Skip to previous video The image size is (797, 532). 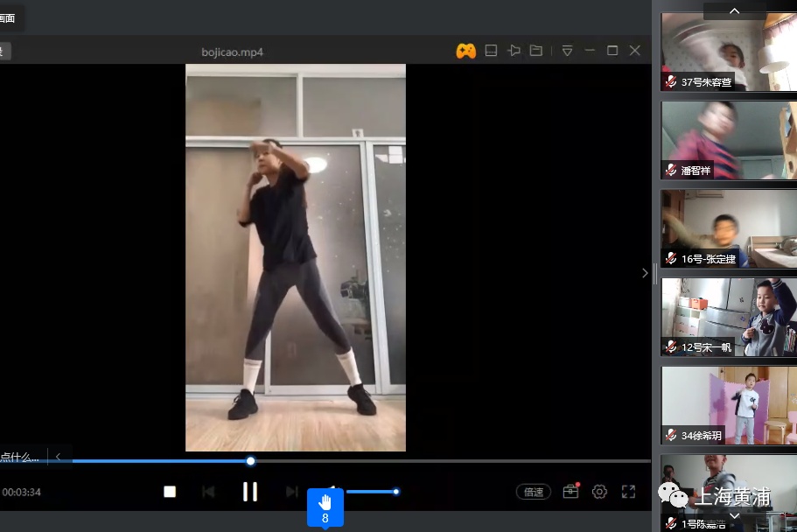(x=208, y=492)
